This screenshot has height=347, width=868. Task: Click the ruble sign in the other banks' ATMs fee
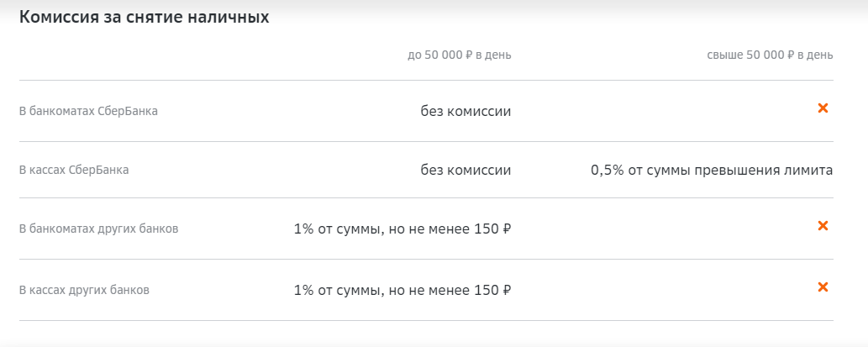pos(506,229)
